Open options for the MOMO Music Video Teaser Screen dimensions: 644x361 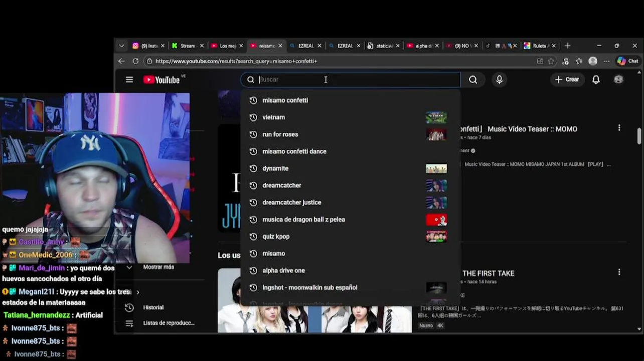pyautogui.click(x=619, y=128)
